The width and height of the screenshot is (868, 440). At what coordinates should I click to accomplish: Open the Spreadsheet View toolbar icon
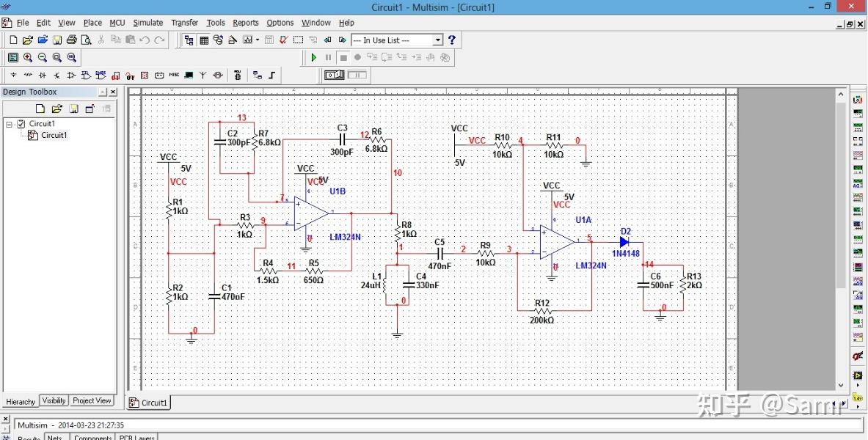tap(204, 40)
